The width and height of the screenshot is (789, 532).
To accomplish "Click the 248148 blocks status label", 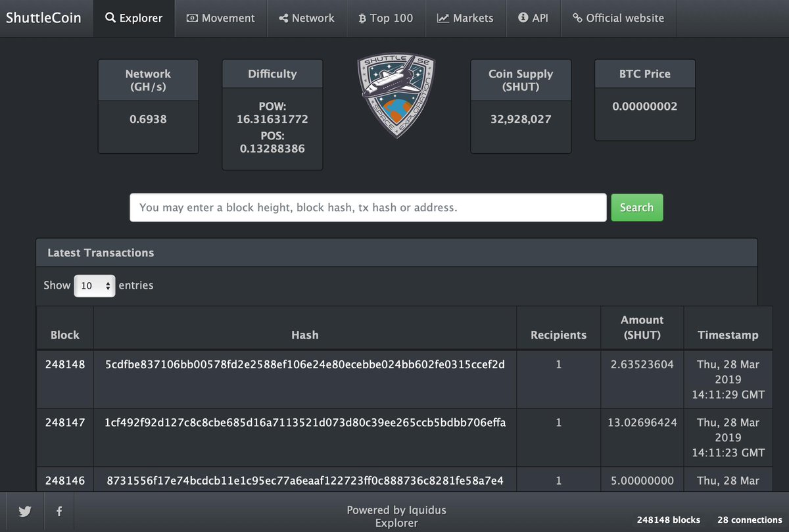I will tap(669, 520).
